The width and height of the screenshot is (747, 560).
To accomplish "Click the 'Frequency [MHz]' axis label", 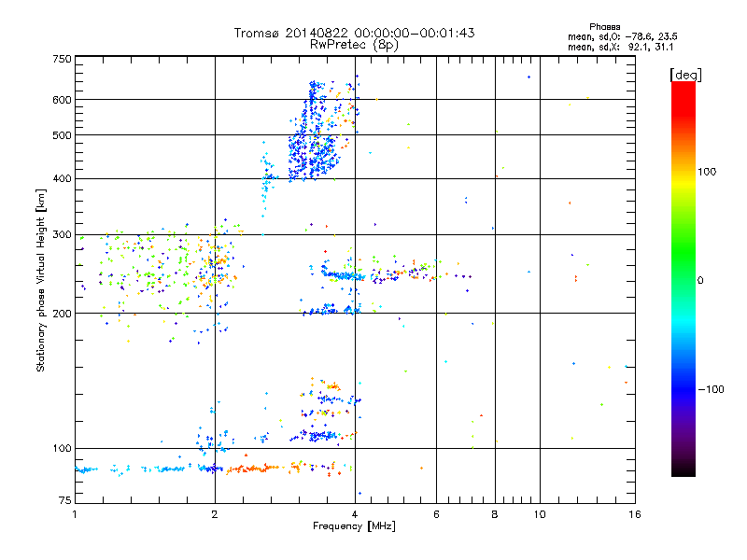I will coord(354,526).
